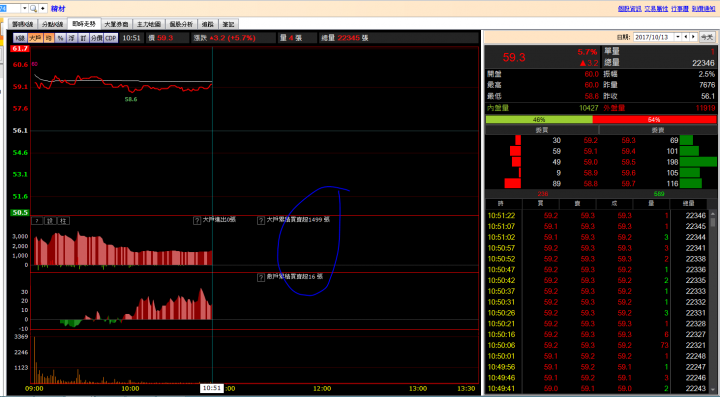This screenshot has width=720, height=397.
Task: Click the 柱 bar-style box in 大戶 panel
Action: point(63,221)
